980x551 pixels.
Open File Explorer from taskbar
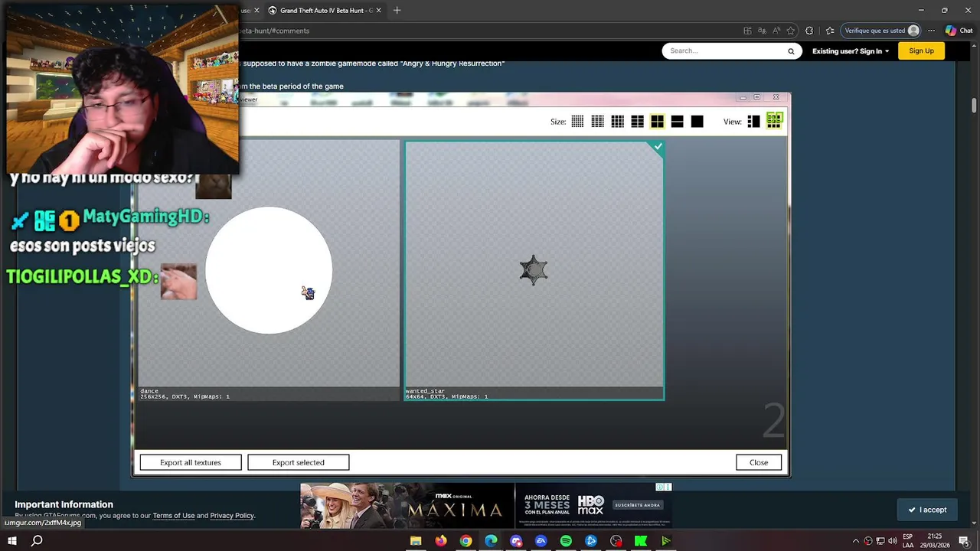point(416,541)
